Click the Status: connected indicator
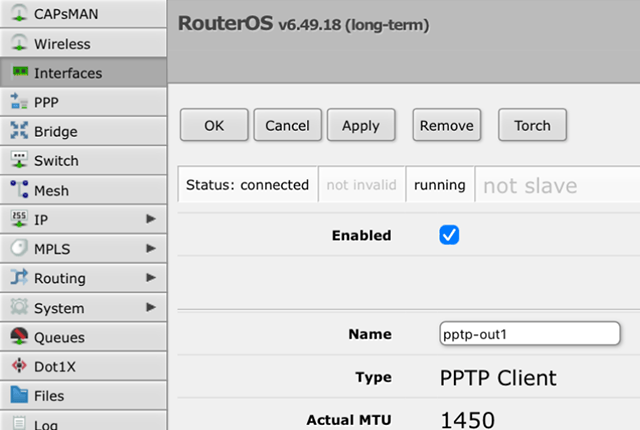 pyautogui.click(x=247, y=184)
